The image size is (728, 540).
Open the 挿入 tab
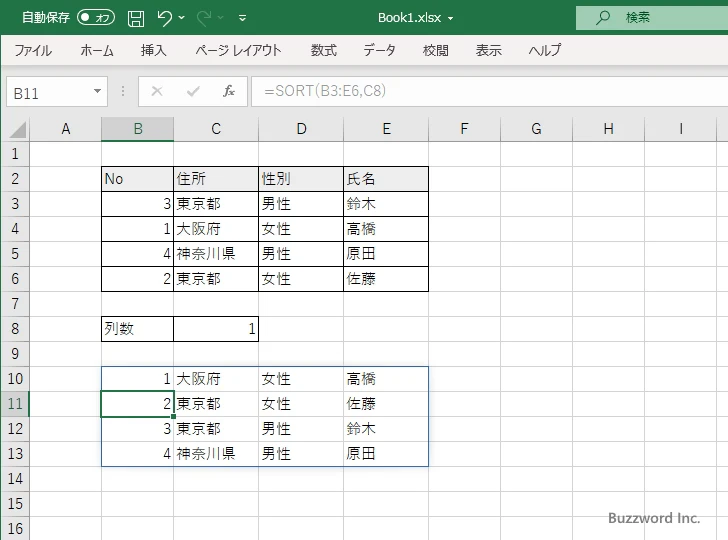[154, 50]
